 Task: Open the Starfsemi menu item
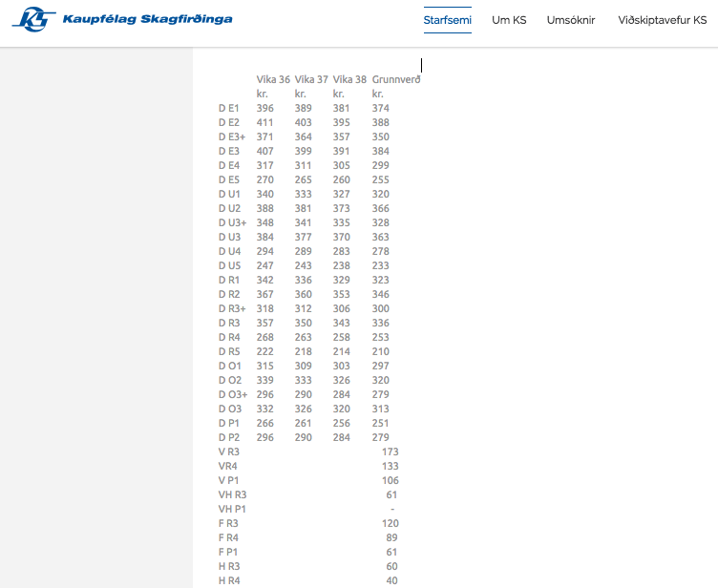pyautogui.click(x=448, y=19)
